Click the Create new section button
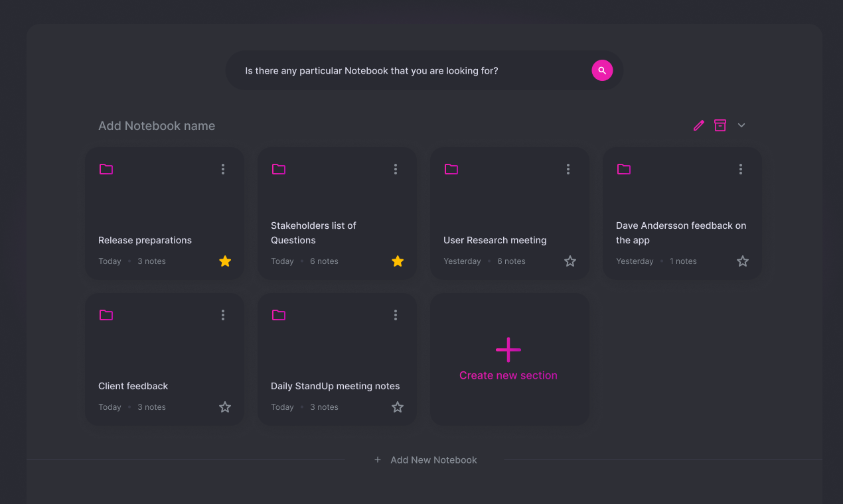Image resolution: width=843 pixels, height=504 pixels. [x=508, y=375]
